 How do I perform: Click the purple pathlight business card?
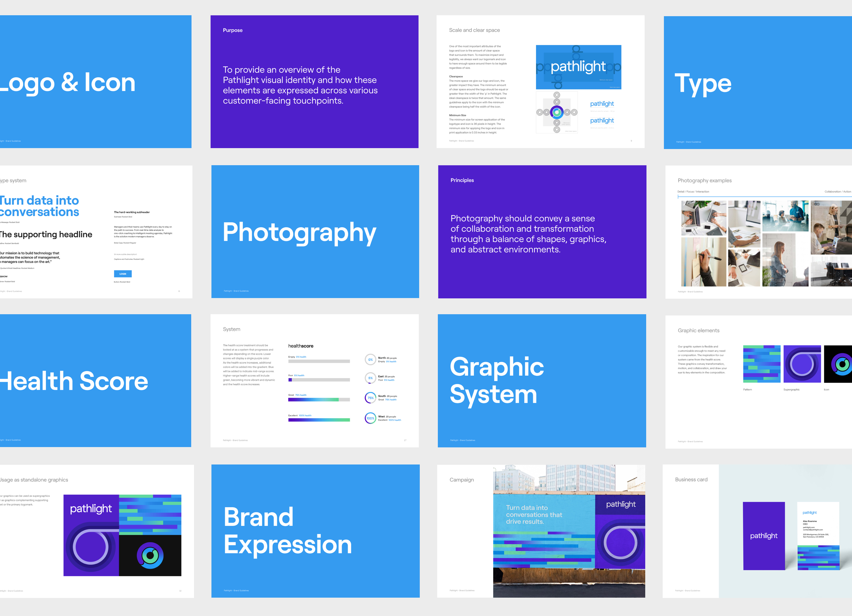(x=764, y=536)
